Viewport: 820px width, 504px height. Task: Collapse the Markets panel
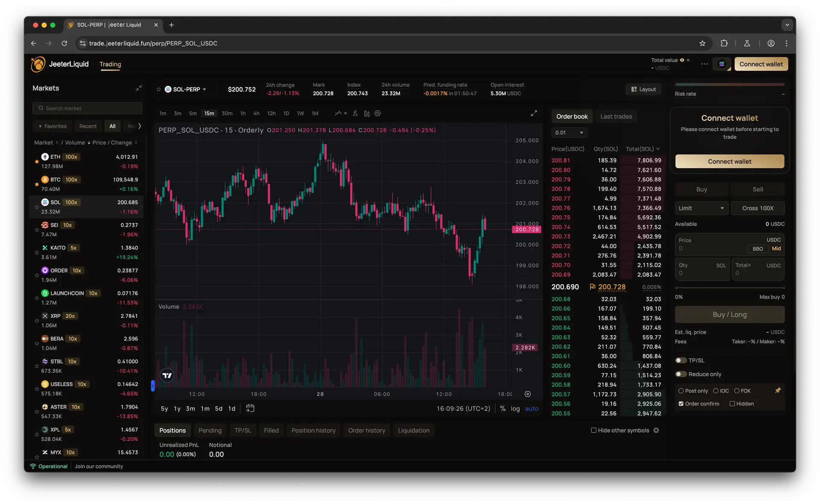(138, 88)
